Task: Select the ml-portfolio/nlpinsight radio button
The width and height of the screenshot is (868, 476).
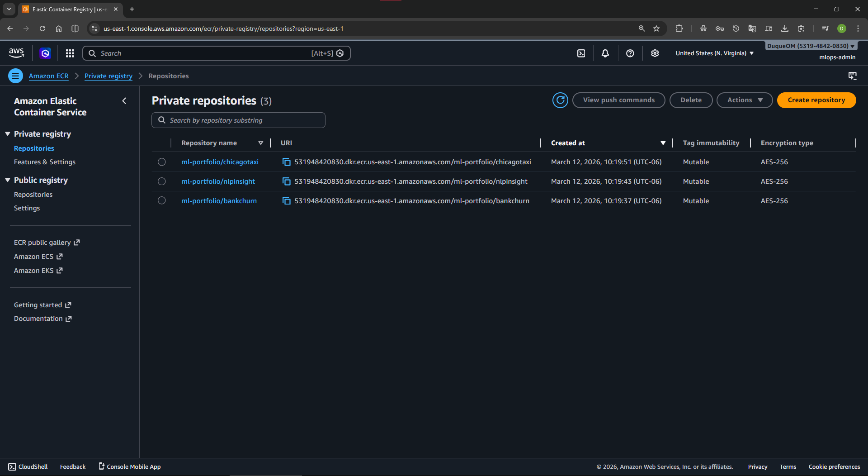Action: pyautogui.click(x=162, y=181)
